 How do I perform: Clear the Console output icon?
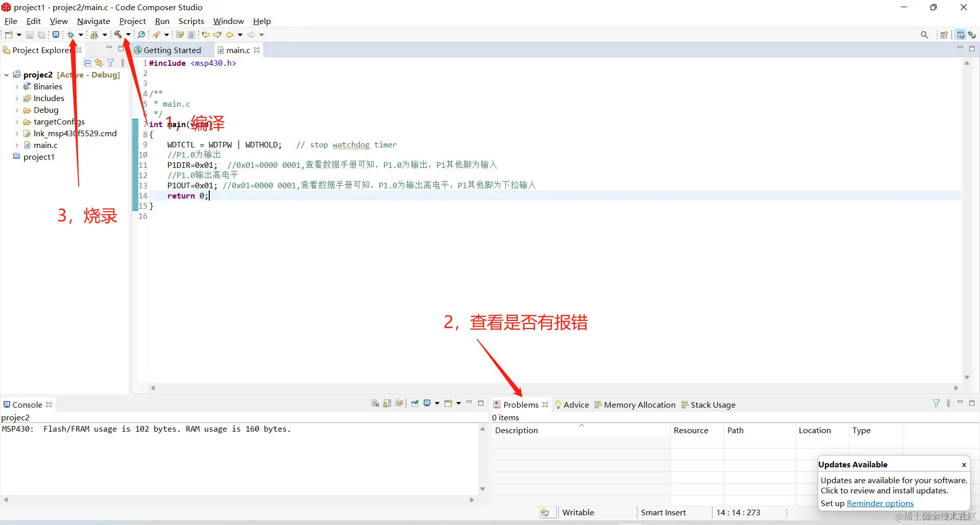[x=375, y=404]
